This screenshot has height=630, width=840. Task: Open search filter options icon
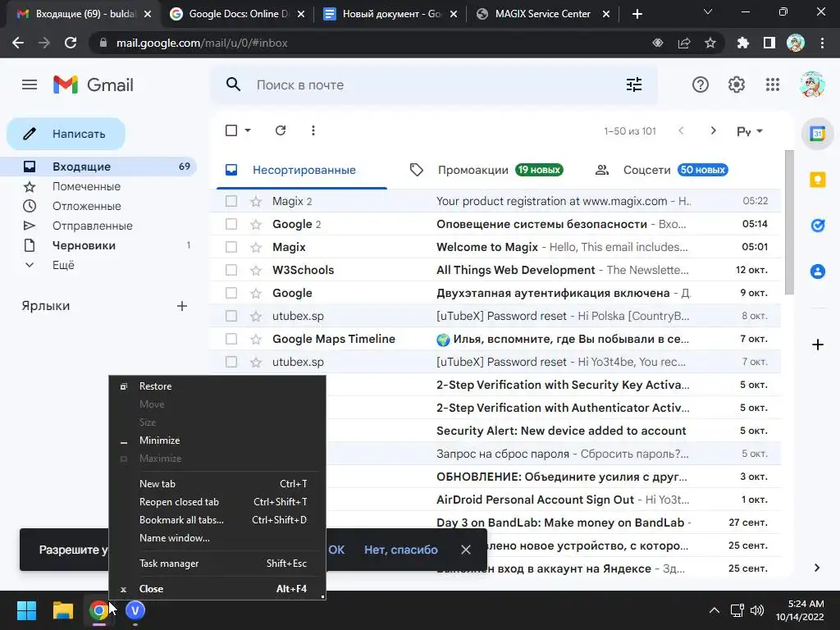click(x=634, y=84)
